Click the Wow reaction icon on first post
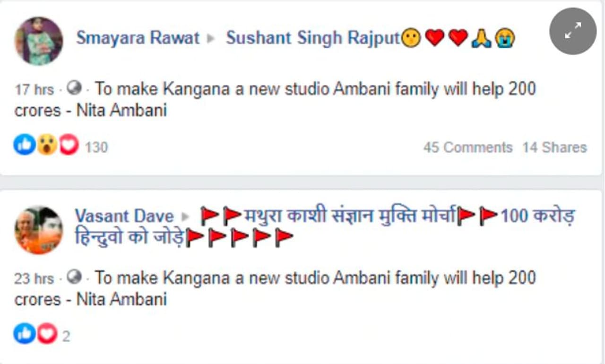The image size is (605, 364). [47, 145]
